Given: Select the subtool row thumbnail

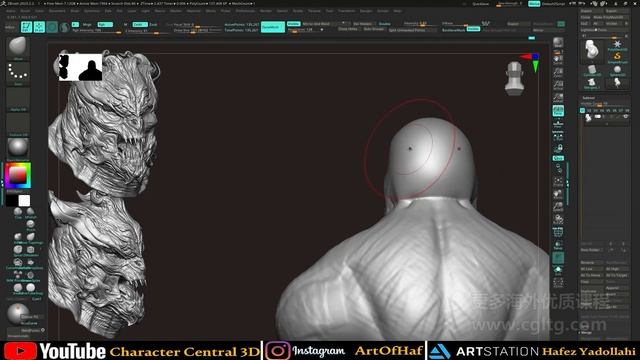Looking at the screenshot, I should 588,118.
